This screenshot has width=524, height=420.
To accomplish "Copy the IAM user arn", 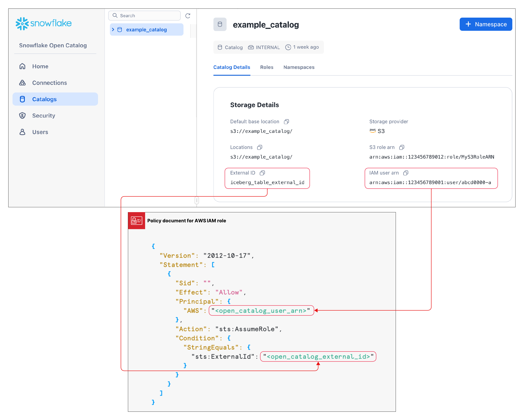I will click(x=405, y=173).
